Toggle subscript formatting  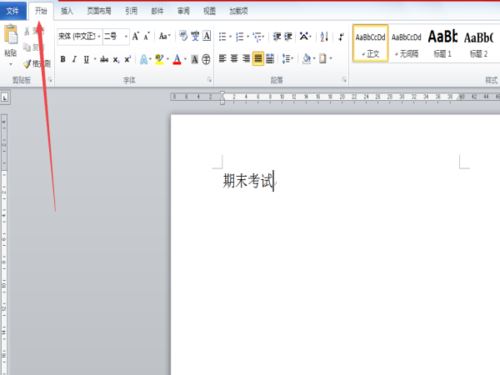(116, 60)
